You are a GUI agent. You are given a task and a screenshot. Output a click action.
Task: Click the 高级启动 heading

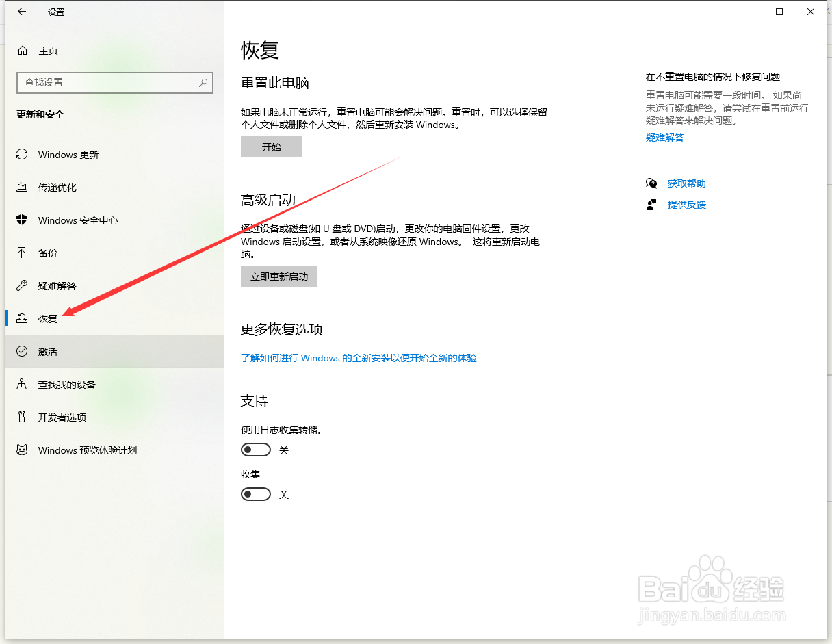pos(268,200)
